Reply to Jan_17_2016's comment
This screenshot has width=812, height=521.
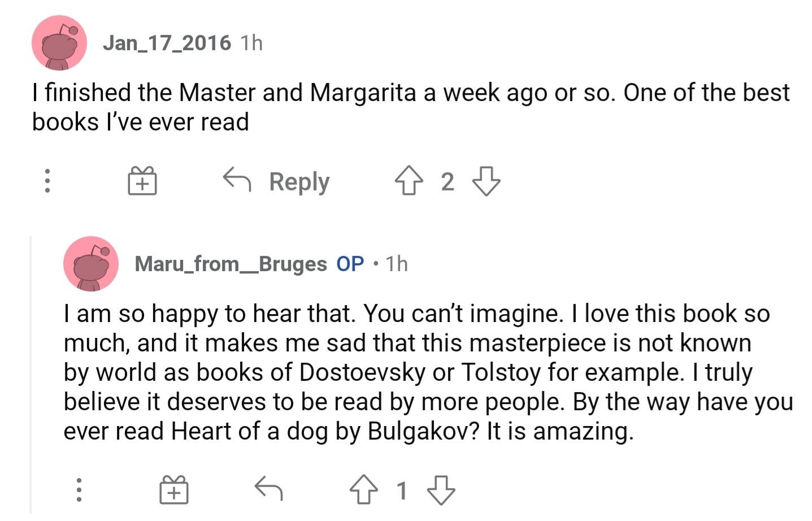276,181
